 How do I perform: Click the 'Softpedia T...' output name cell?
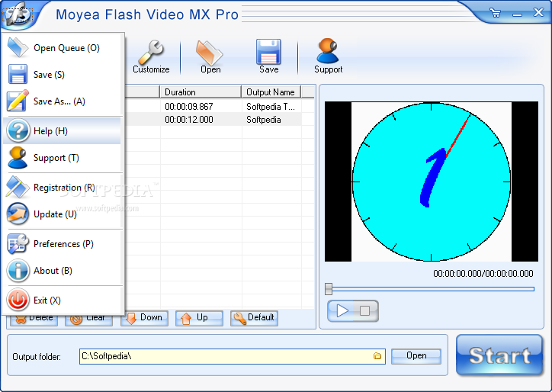click(271, 106)
